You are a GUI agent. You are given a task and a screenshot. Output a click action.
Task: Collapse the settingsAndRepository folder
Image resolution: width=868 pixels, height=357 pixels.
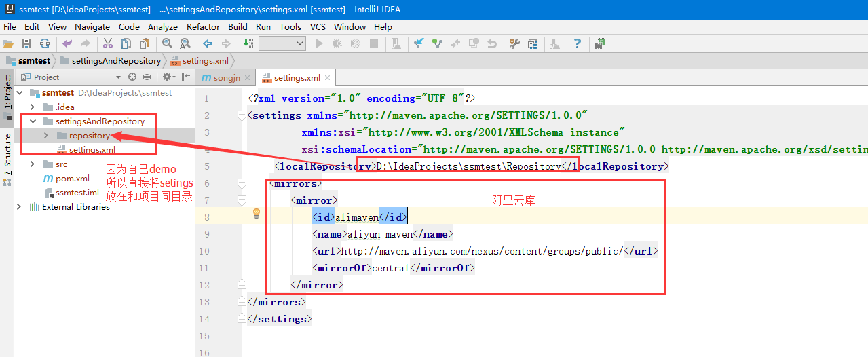click(x=32, y=121)
